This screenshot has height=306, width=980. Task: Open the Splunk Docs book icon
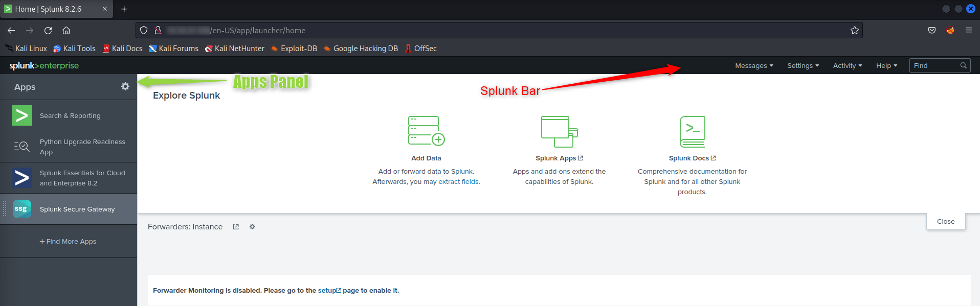[692, 131]
